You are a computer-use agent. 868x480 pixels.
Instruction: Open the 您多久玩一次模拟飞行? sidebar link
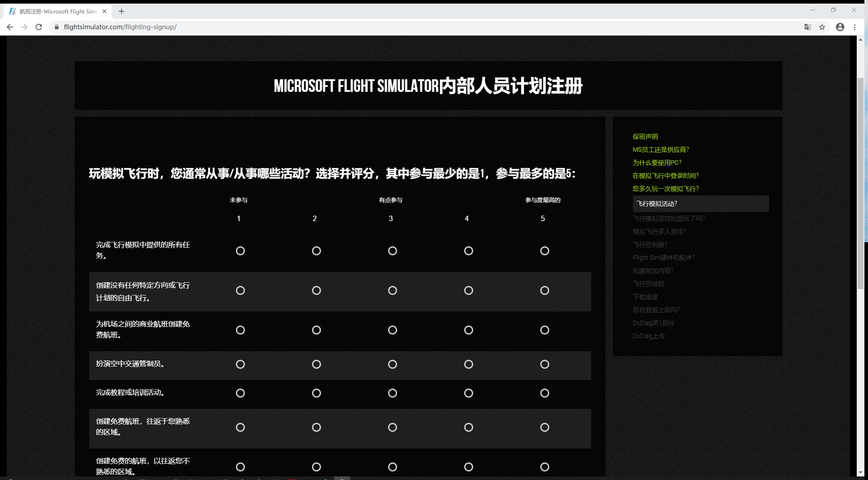665,189
